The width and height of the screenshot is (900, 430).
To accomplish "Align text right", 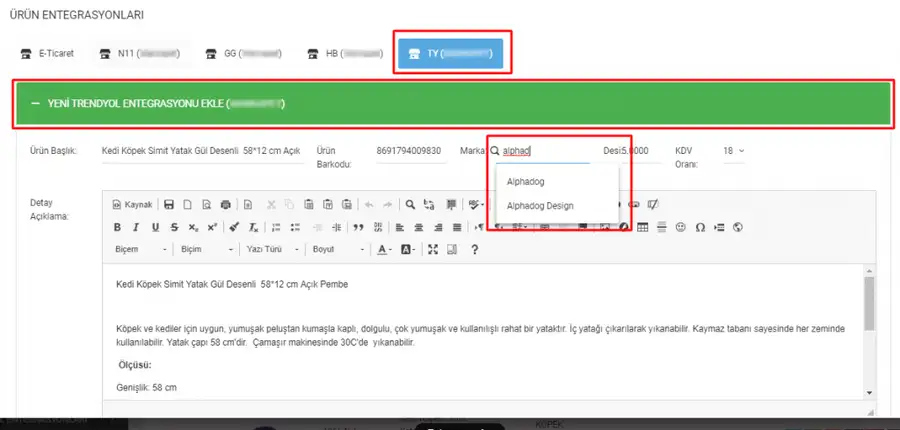I will [x=438, y=227].
